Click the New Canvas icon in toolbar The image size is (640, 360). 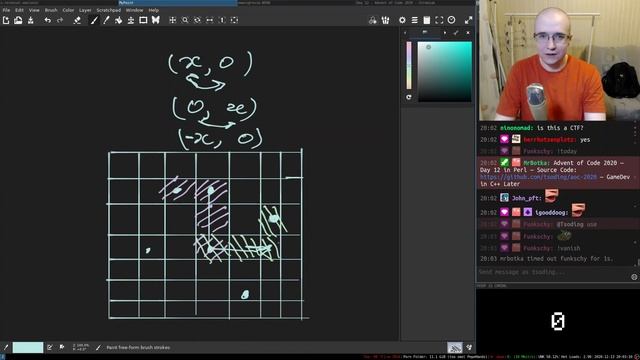(6, 20)
